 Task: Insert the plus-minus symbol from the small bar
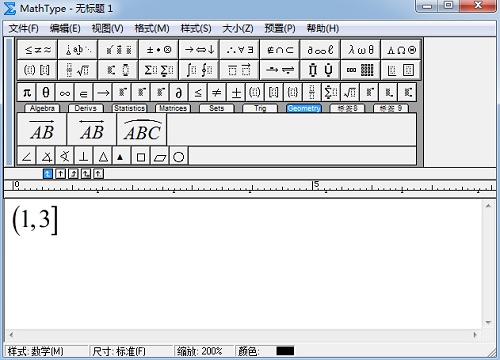click(x=236, y=92)
